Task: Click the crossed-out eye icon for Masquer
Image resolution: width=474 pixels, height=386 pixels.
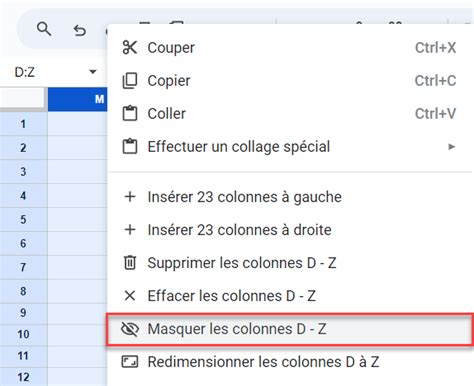Action: click(130, 329)
